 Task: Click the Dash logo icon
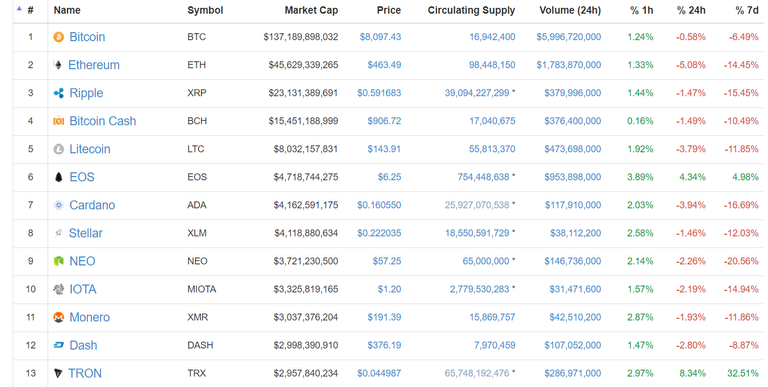(58, 345)
